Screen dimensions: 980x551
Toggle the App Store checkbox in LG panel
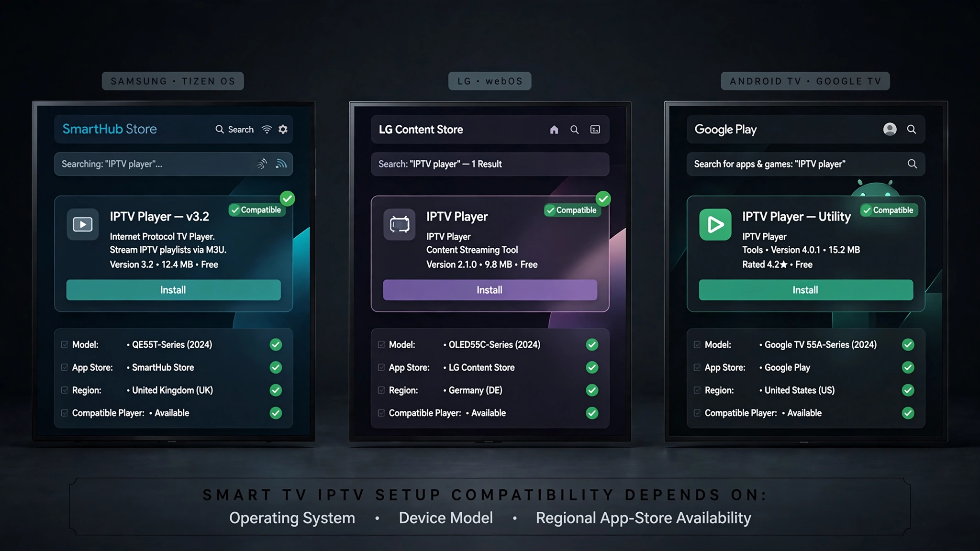coord(381,367)
